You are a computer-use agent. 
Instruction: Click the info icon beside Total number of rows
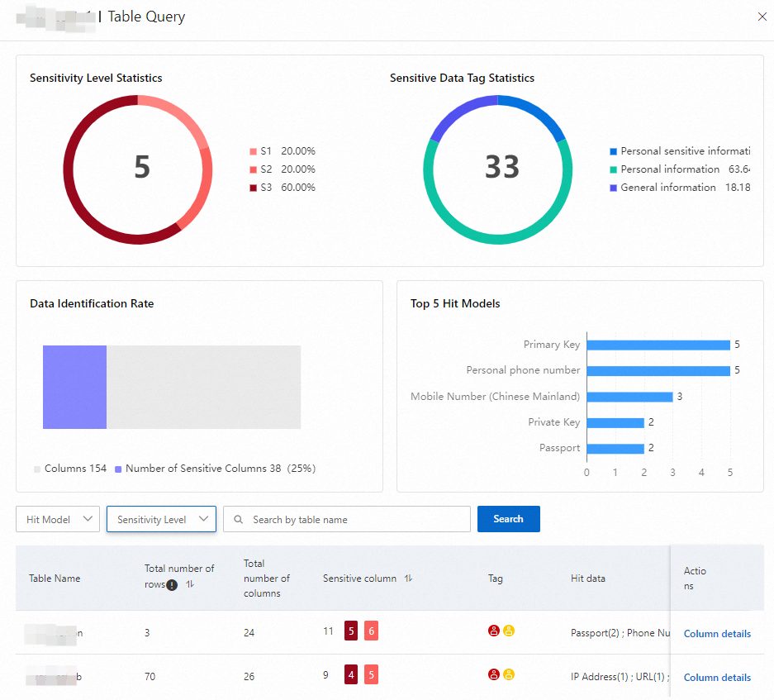(x=171, y=585)
